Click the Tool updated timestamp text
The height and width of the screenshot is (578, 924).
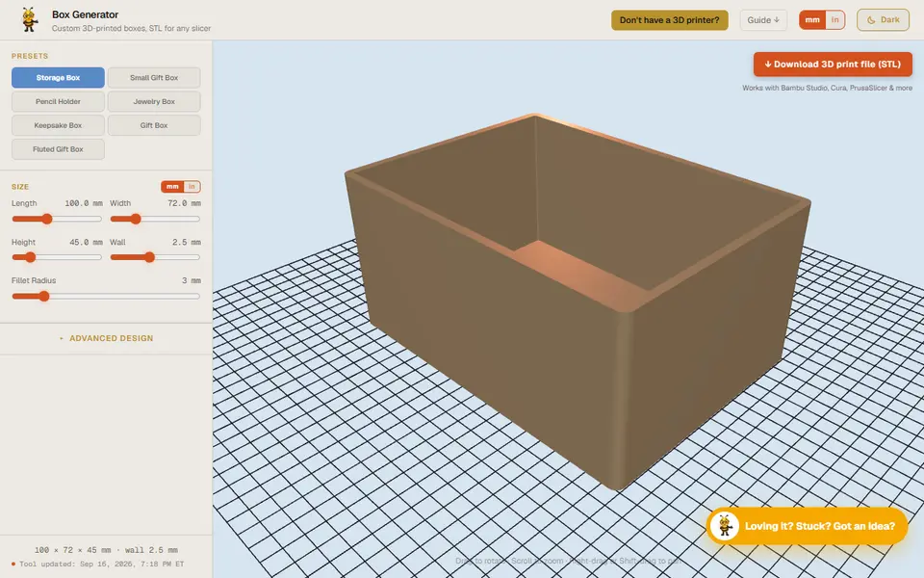(x=101, y=564)
